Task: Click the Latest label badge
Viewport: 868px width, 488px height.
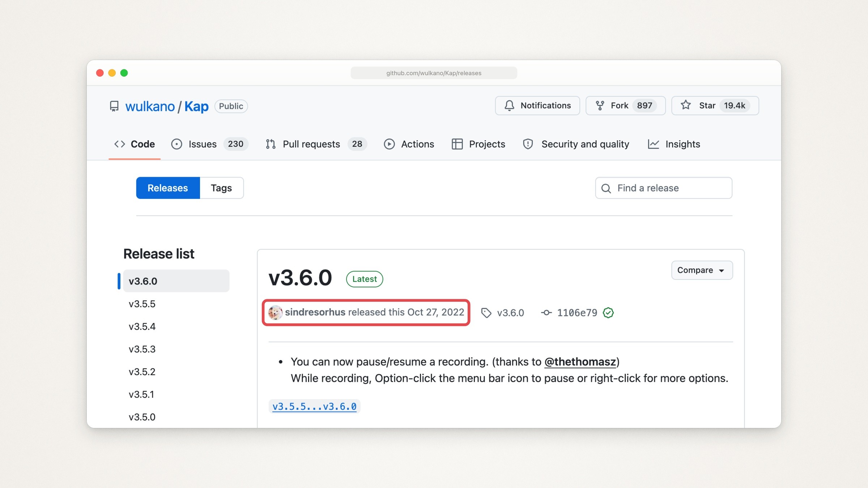Action: click(365, 279)
